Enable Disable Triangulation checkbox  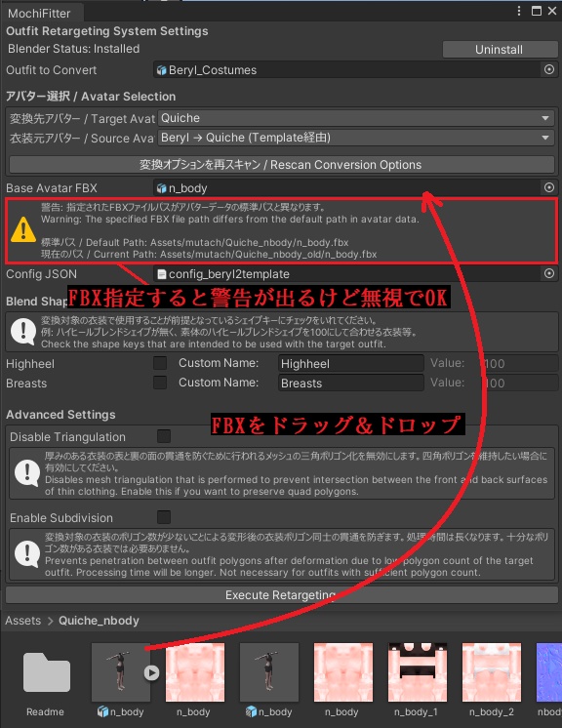coord(164,436)
